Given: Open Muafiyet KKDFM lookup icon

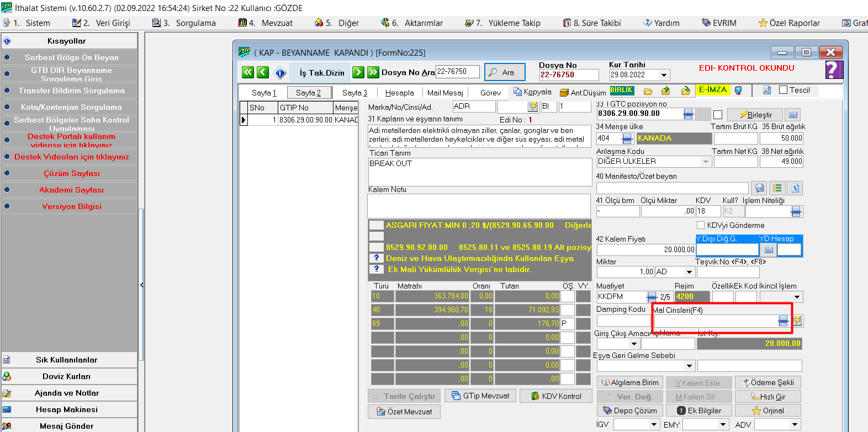Looking at the screenshot, I should [x=652, y=297].
